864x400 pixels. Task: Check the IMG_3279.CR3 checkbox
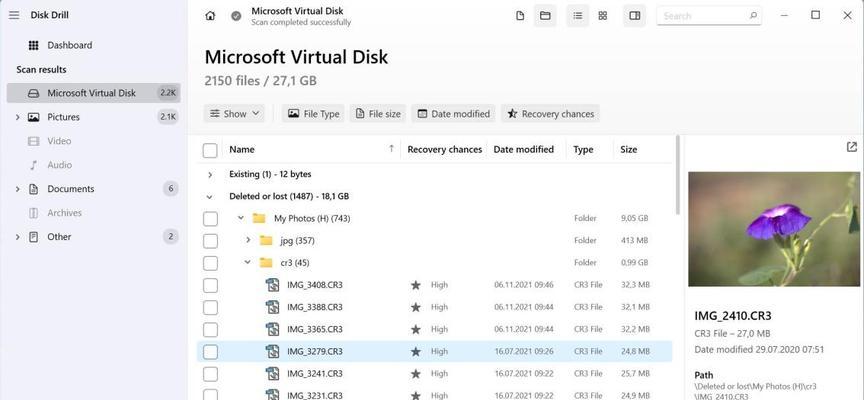click(x=210, y=352)
